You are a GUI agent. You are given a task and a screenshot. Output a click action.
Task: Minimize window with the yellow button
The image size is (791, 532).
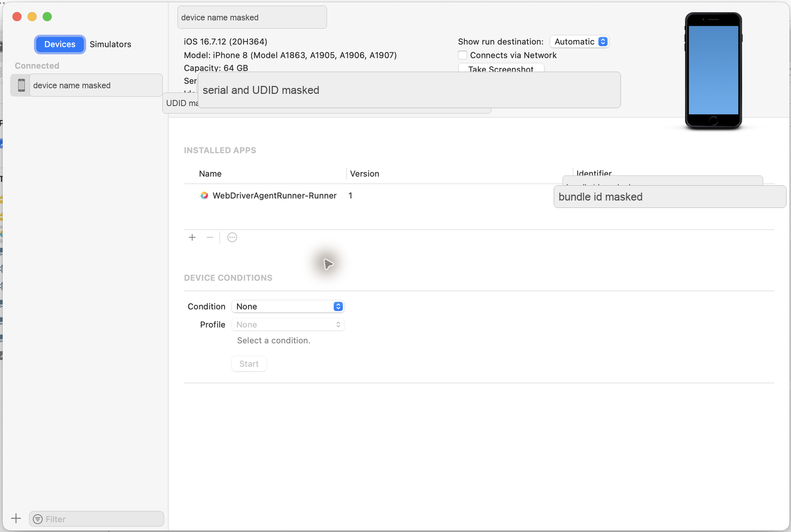32,17
